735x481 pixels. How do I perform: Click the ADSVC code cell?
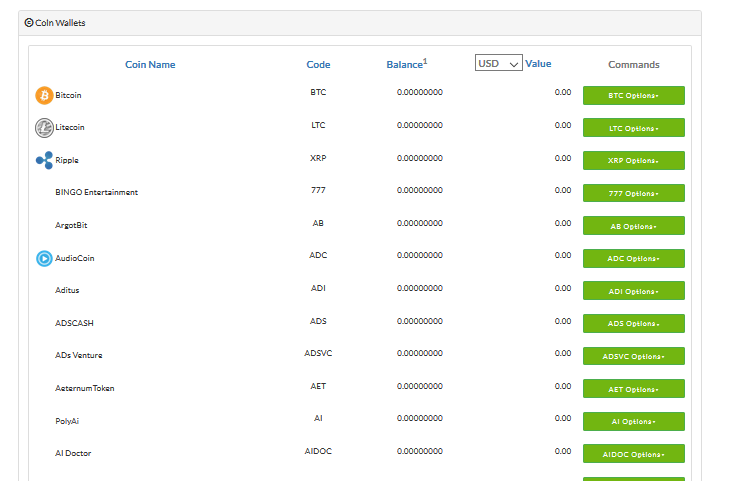coord(318,353)
